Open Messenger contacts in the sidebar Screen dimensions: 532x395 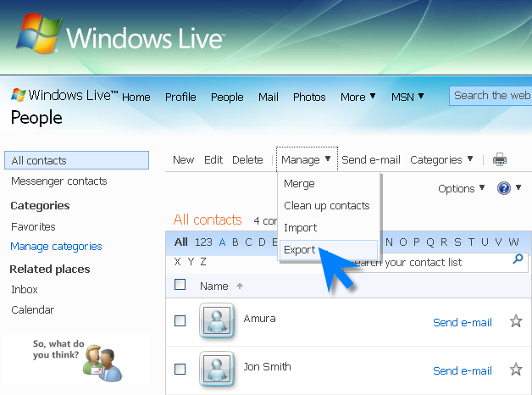pyautogui.click(x=58, y=181)
